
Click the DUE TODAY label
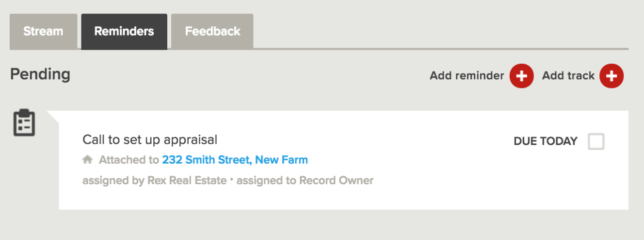pos(546,141)
